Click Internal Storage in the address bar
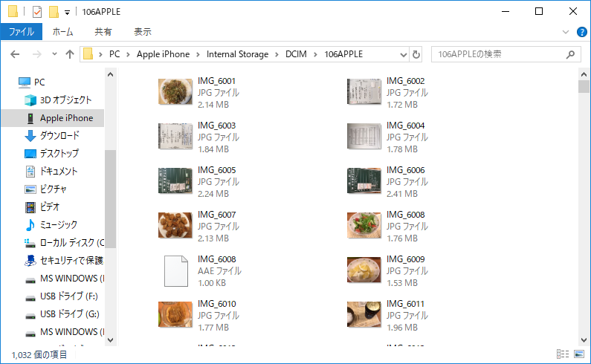 click(x=237, y=54)
